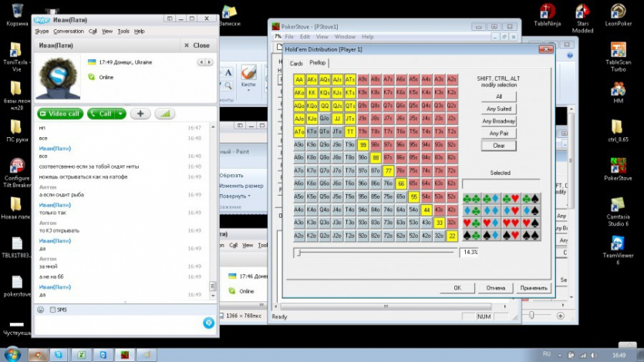Open the Conversation menu in Skype

coord(68,31)
